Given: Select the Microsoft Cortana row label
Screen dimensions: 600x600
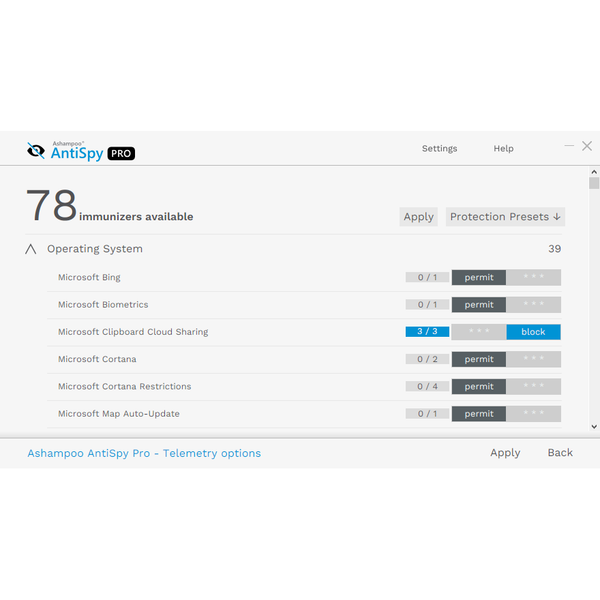Looking at the screenshot, I should point(97,359).
